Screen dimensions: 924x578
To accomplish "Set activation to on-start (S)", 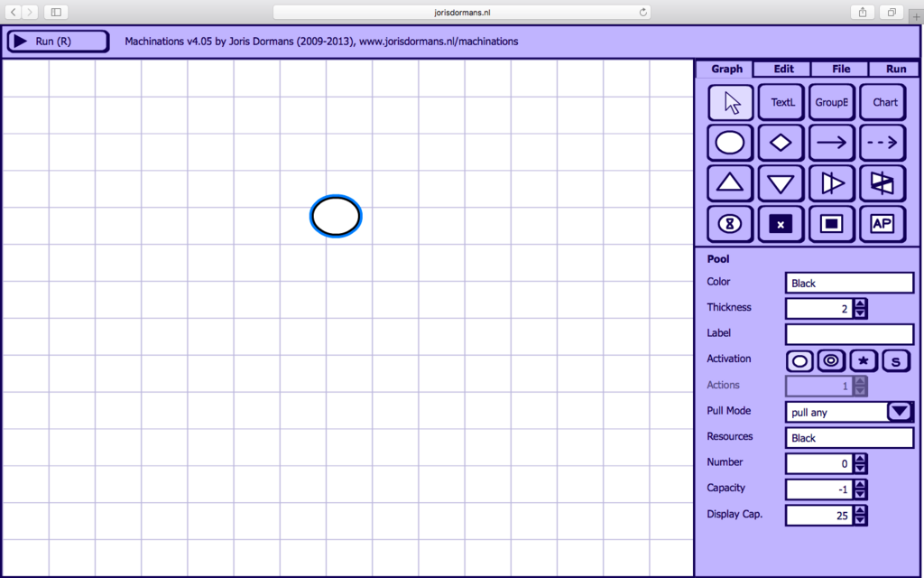I will [896, 361].
